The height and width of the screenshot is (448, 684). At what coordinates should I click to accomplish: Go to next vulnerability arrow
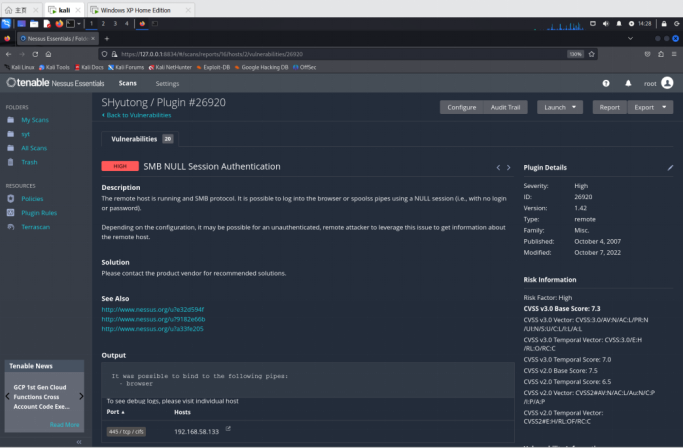(509, 168)
